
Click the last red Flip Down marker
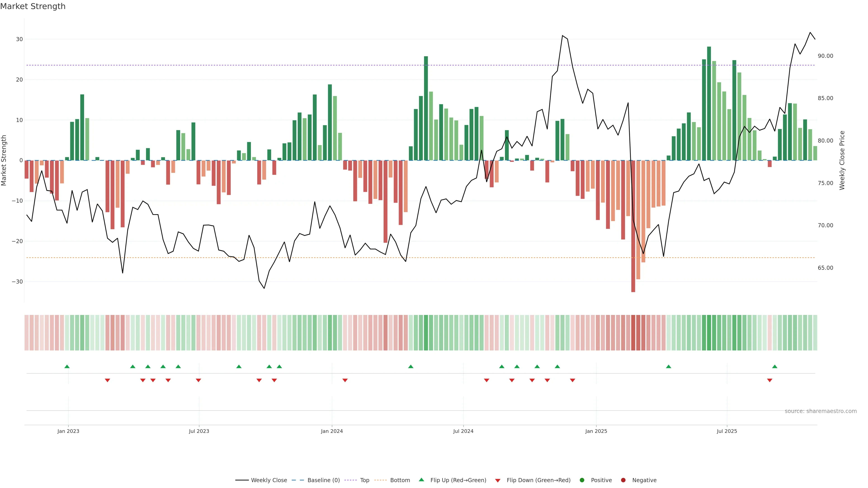pos(770,380)
